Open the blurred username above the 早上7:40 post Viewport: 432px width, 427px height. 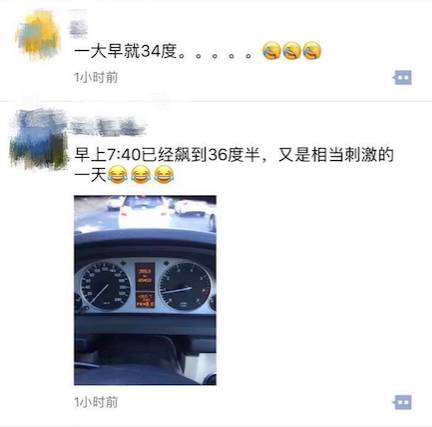point(108,127)
